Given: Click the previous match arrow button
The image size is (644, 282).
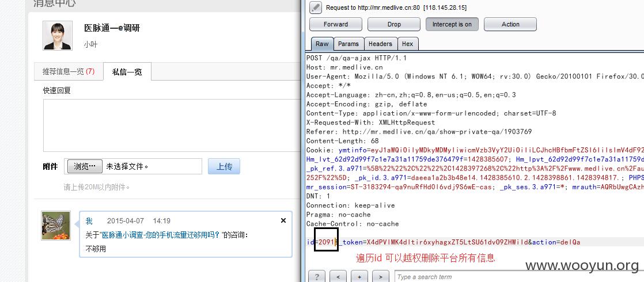Looking at the screenshot, I should pyautogui.click(x=338, y=277).
